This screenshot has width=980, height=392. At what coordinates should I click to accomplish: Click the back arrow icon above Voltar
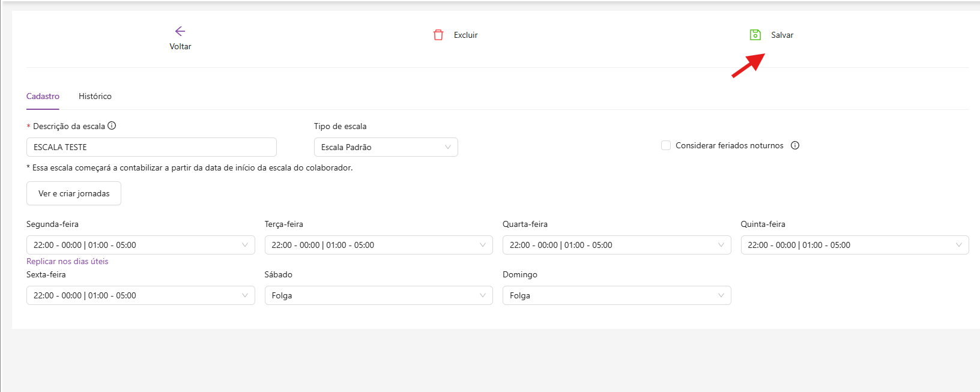[x=180, y=31]
